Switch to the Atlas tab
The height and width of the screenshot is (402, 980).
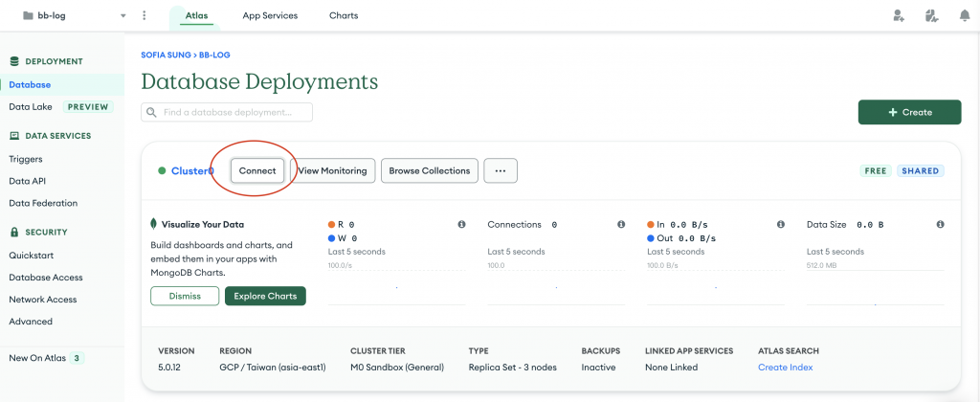tap(196, 15)
